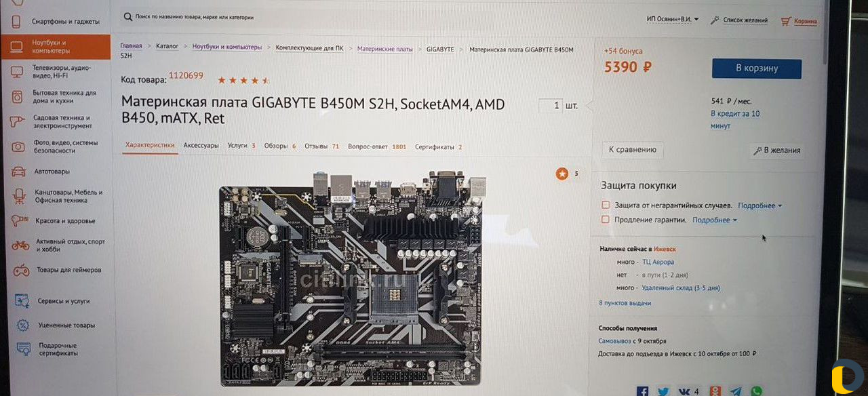Click the search magnifier icon
Viewport: 868px width, 396px height.
[x=128, y=16]
